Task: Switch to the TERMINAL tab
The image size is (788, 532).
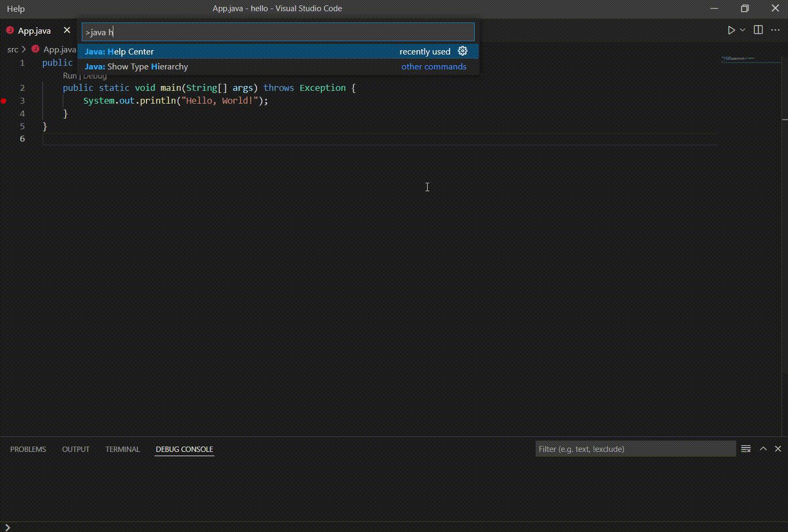Action: tap(122, 449)
